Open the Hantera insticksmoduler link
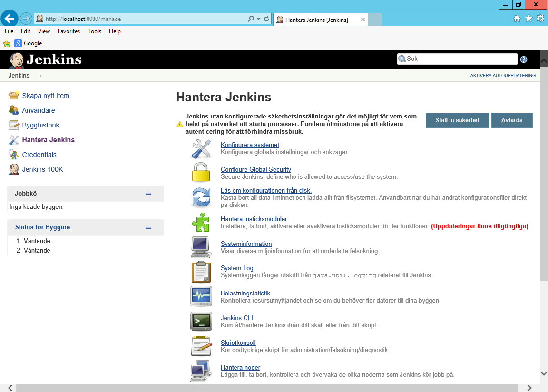This screenshot has width=548, height=392. [254, 219]
